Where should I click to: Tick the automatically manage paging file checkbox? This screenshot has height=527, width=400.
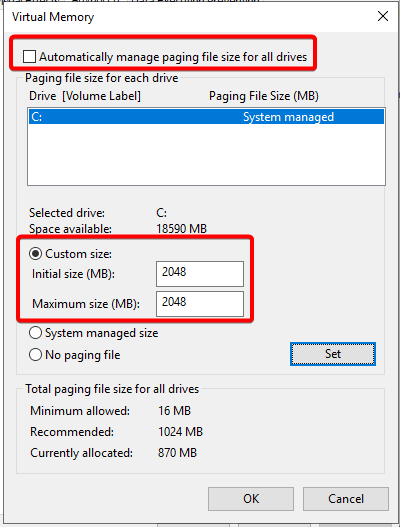(29, 56)
